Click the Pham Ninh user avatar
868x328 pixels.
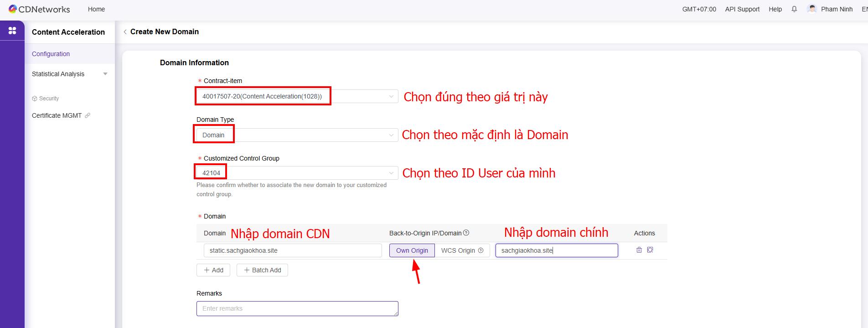tap(811, 9)
